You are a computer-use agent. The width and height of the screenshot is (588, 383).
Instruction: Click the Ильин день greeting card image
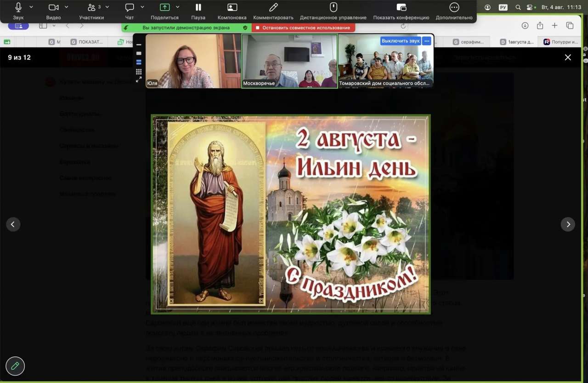[291, 214]
